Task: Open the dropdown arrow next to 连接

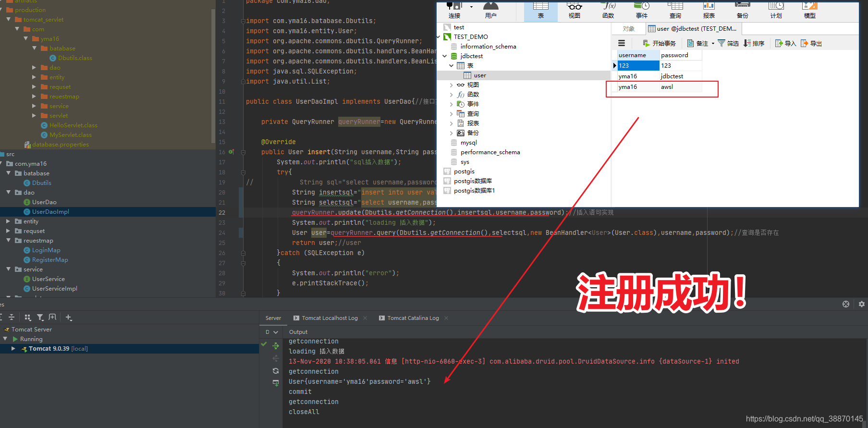Action: point(471,7)
